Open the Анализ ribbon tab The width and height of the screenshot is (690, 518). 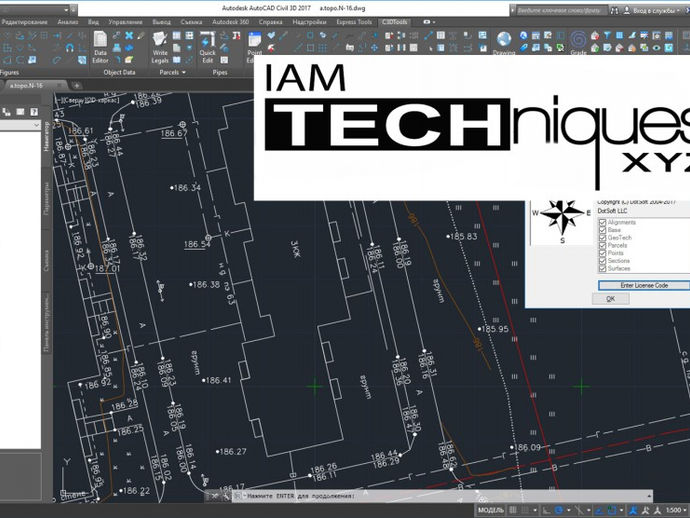[68, 22]
